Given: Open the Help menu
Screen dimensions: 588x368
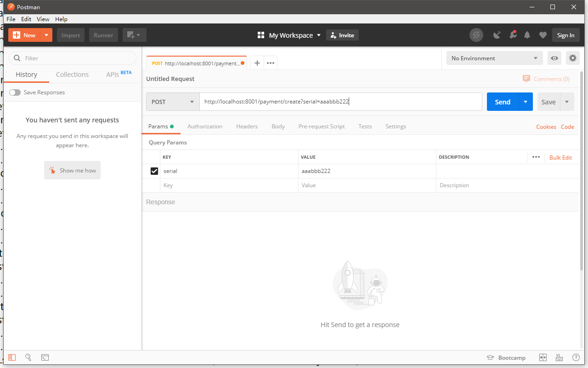Looking at the screenshot, I should click(x=61, y=19).
